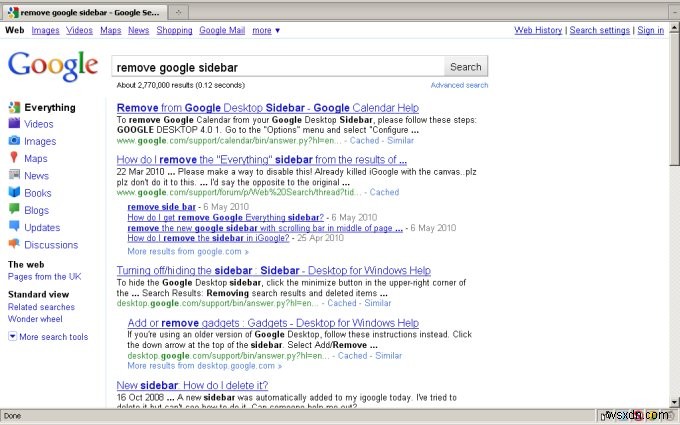Open News in top navigation
Image resolution: width=680 pixels, height=425 pixels.
tap(138, 30)
